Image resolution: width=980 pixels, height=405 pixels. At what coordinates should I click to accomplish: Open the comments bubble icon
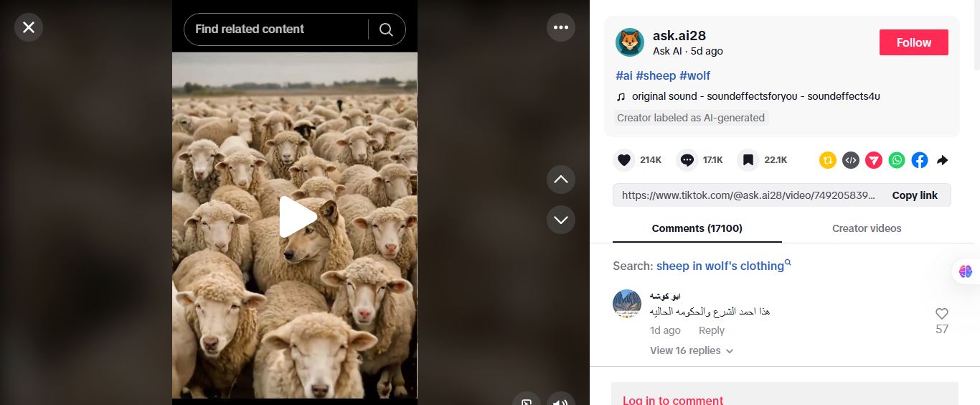(x=687, y=160)
